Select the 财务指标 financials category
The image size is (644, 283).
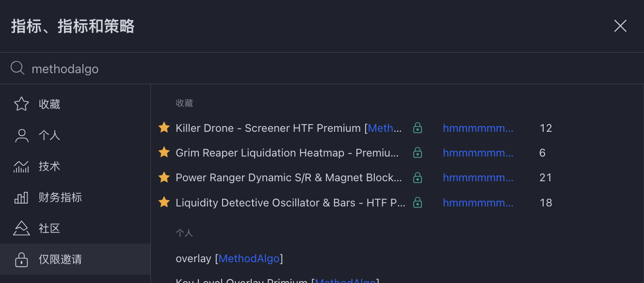(60, 197)
